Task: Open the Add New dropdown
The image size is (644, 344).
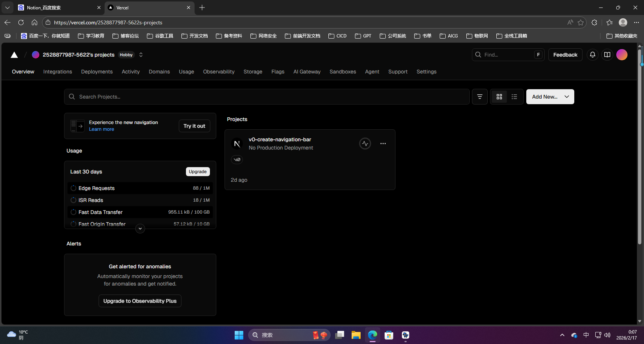Action: click(x=550, y=97)
